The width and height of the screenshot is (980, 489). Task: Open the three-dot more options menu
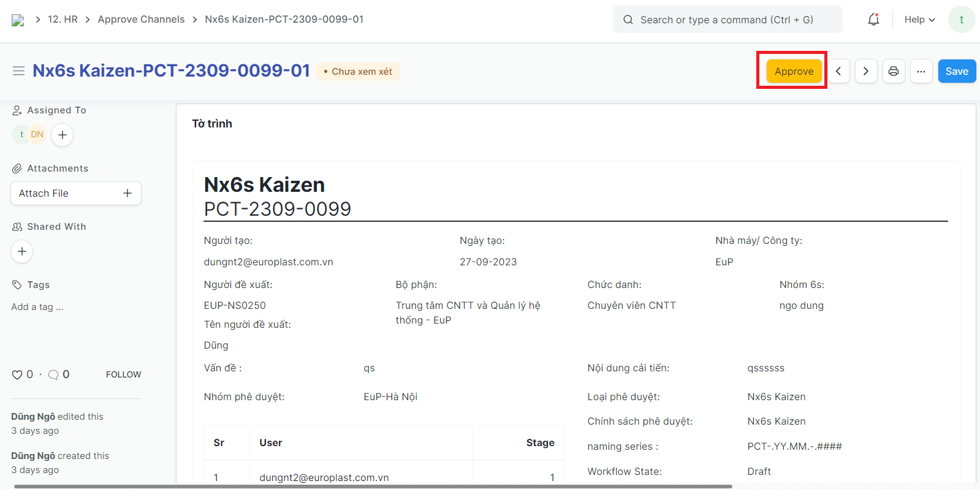pyautogui.click(x=921, y=71)
